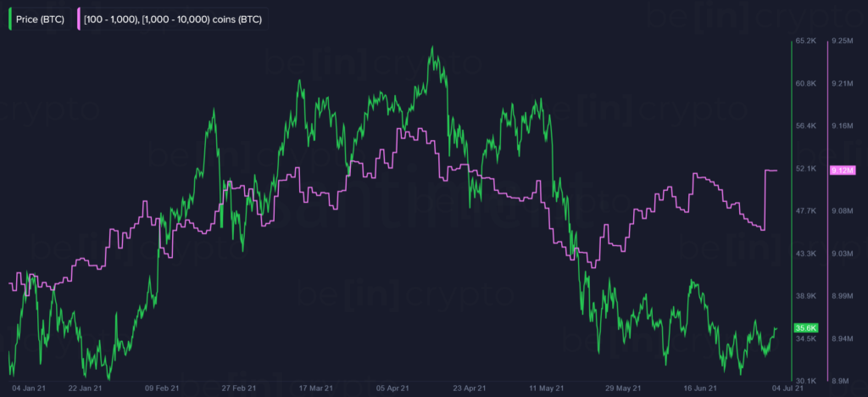Image resolution: width=868 pixels, height=397 pixels.
Task: Click the pink color bar beside coins legend
Action: pyautogui.click(x=79, y=20)
